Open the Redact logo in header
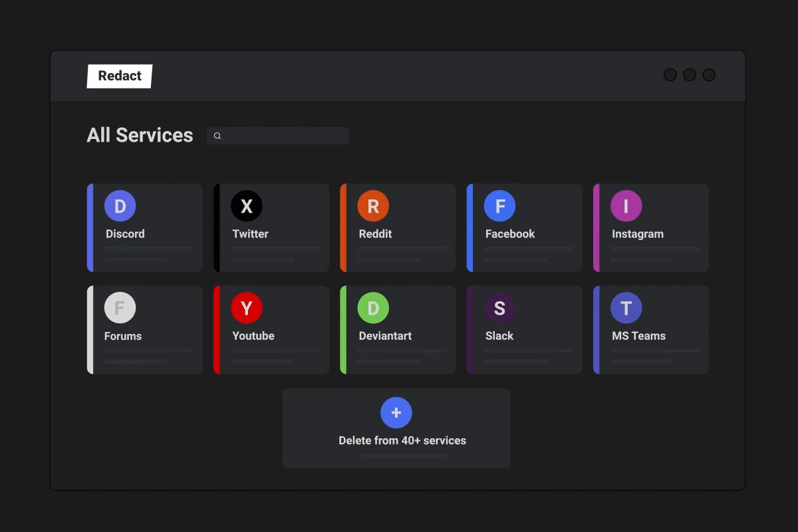 (120, 76)
